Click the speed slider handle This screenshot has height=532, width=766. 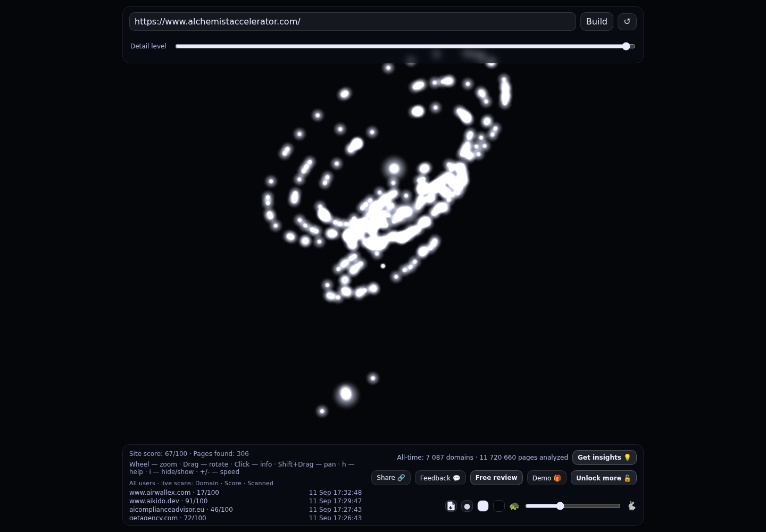pyautogui.click(x=560, y=506)
